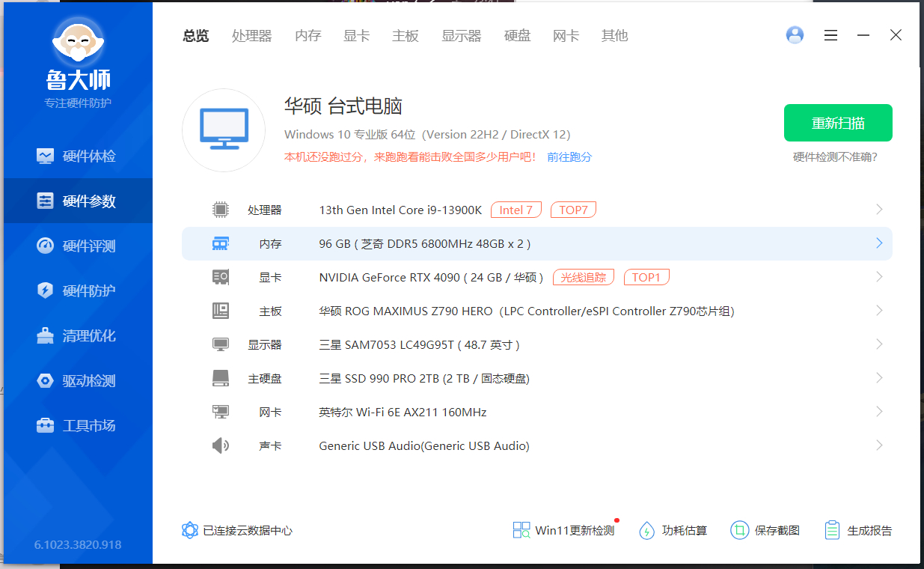The image size is (924, 569).
Task: Click the 重新扫描 button
Action: click(838, 123)
